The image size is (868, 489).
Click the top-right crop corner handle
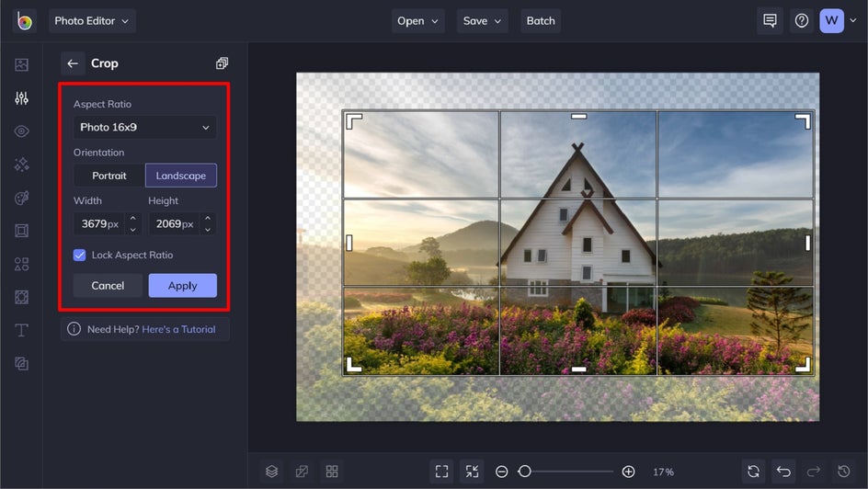804,121
